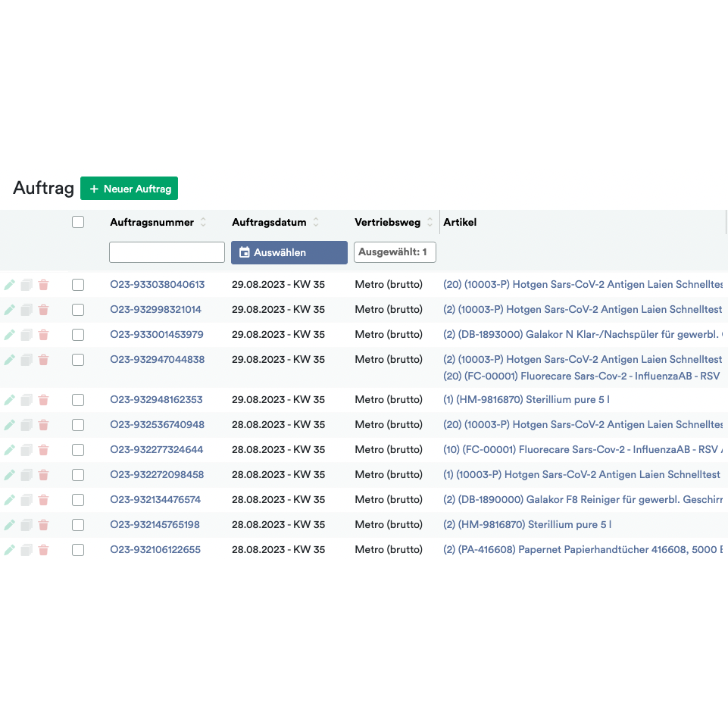Image resolution: width=728 pixels, height=728 pixels.
Task: Edit order O23-933038040613 with the pencil icon
Action: [x=10, y=284]
